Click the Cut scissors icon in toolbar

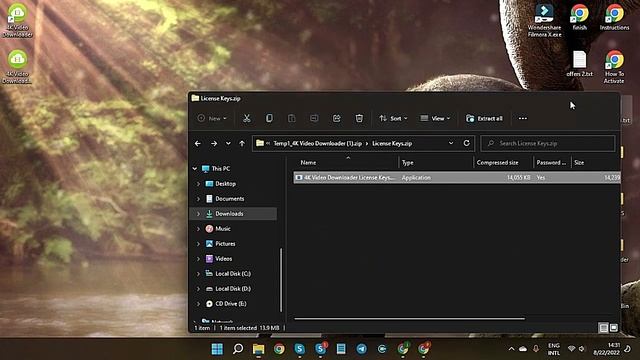(x=247, y=118)
